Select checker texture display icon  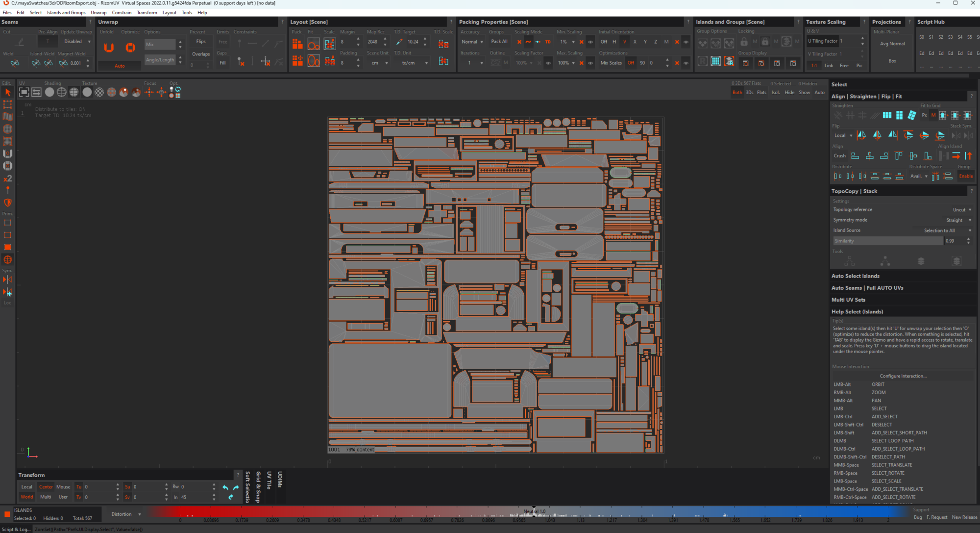pyautogui.click(x=99, y=92)
